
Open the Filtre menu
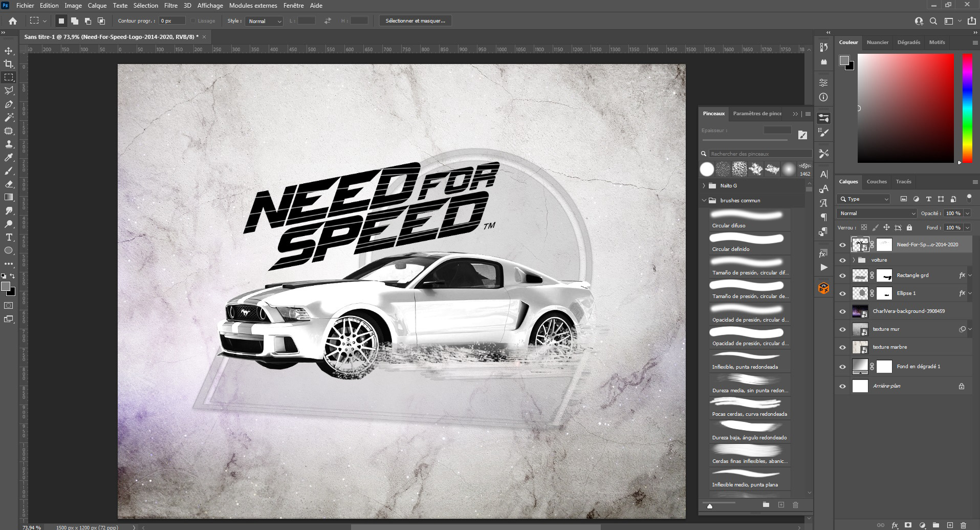tap(171, 6)
